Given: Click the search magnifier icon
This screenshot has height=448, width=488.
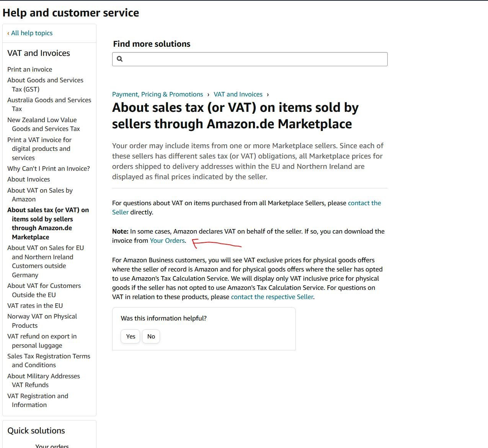Looking at the screenshot, I should coord(119,59).
